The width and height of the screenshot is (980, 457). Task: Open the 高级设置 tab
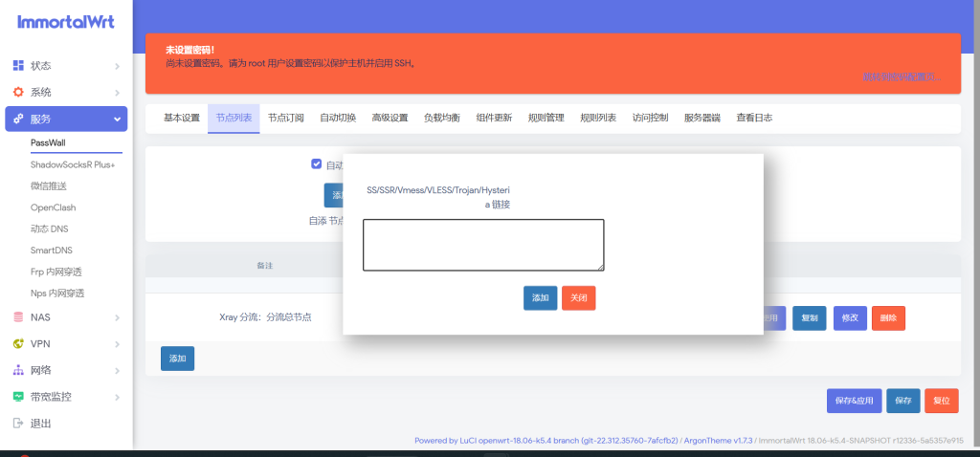390,118
